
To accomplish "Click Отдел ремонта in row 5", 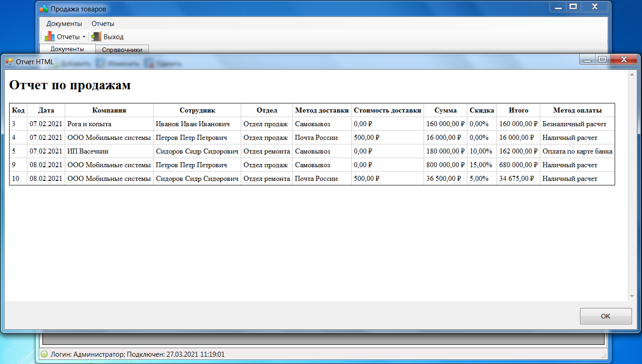I will coord(267,151).
